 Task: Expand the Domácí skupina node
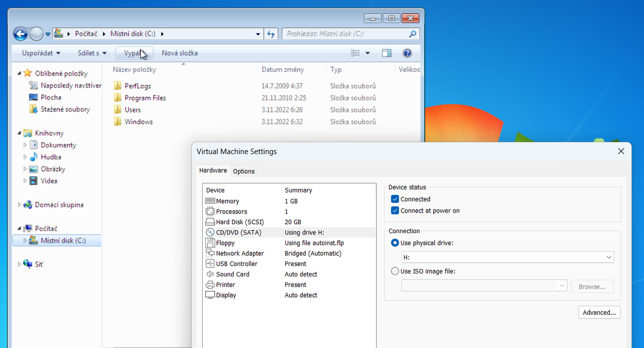point(20,205)
